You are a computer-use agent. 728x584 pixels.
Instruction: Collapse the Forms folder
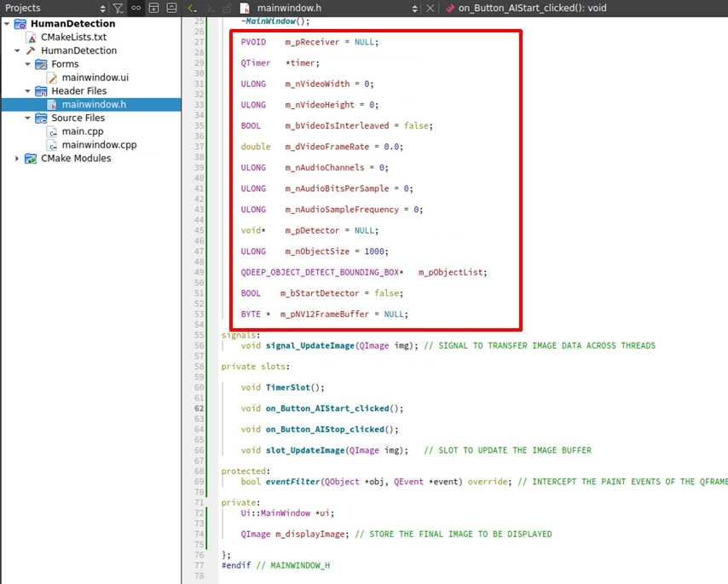click(x=27, y=64)
